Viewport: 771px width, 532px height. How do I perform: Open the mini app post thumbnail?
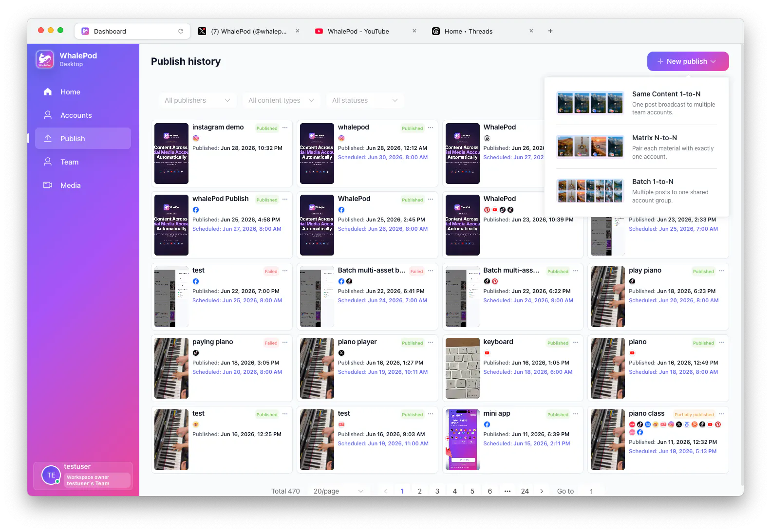pyautogui.click(x=463, y=440)
